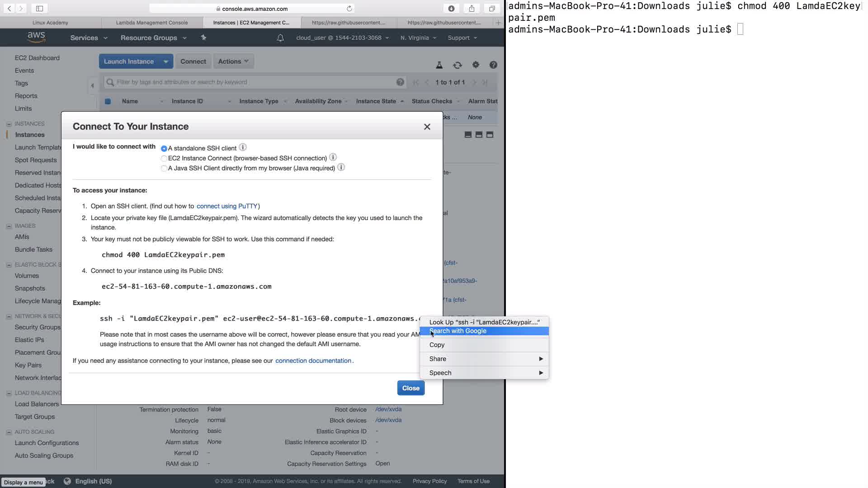Open the connect using PuTTY link
Viewport: 868px width, 488px height.
tap(227, 206)
